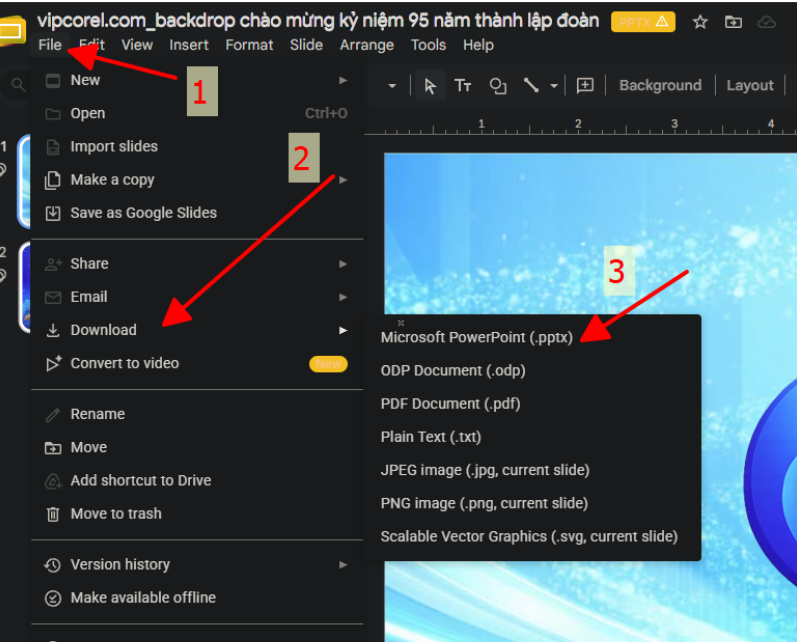Open Version history
Image resolution: width=797 pixels, height=642 pixels.
[x=196, y=565]
